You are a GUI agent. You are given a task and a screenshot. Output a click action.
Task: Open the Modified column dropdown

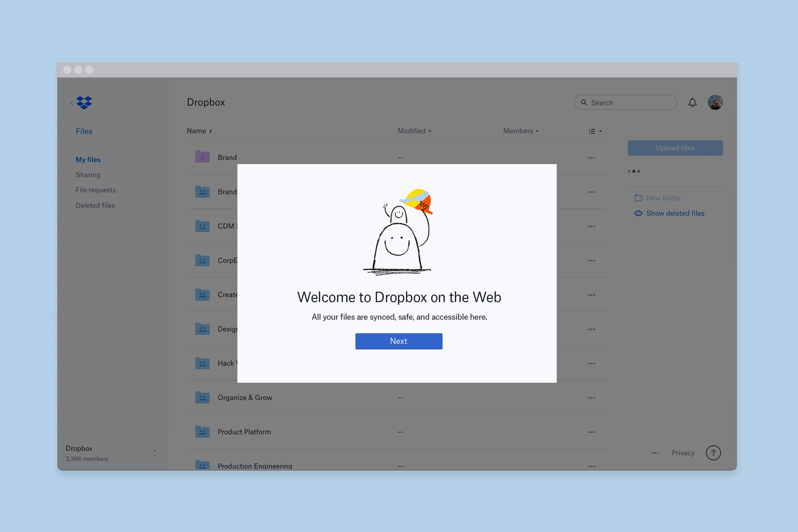414,131
